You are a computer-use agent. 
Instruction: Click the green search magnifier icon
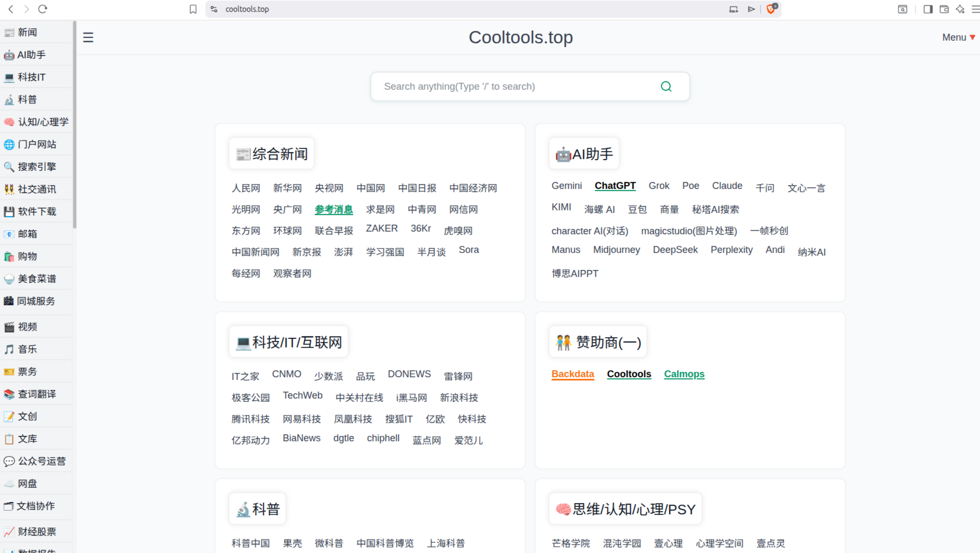pos(666,86)
